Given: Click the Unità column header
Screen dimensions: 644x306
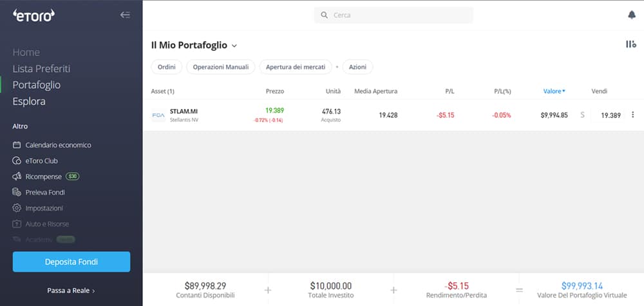Looking at the screenshot, I should [x=333, y=91].
